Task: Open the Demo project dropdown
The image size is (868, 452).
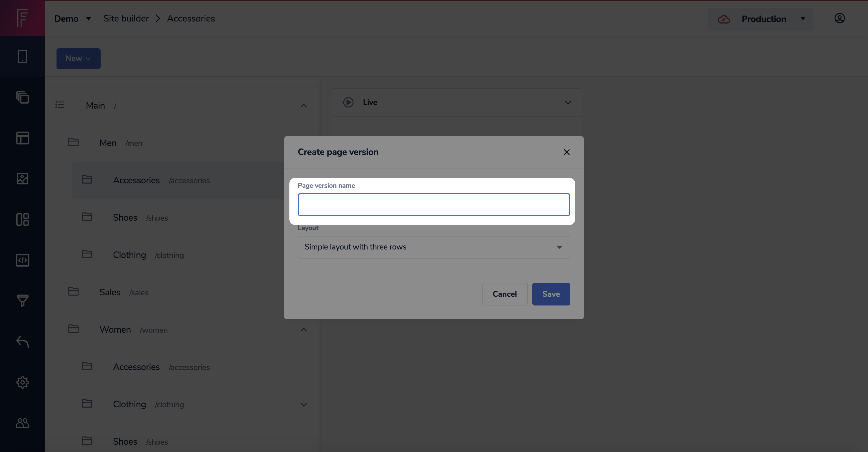Action: [73, 19]
